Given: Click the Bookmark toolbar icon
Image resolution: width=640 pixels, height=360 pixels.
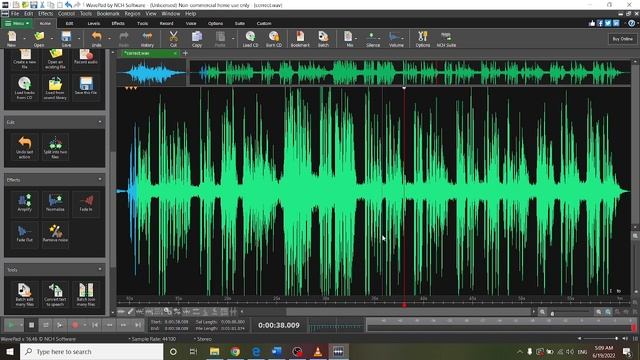Looking at the screenshot, I should [x=300, y=39].
